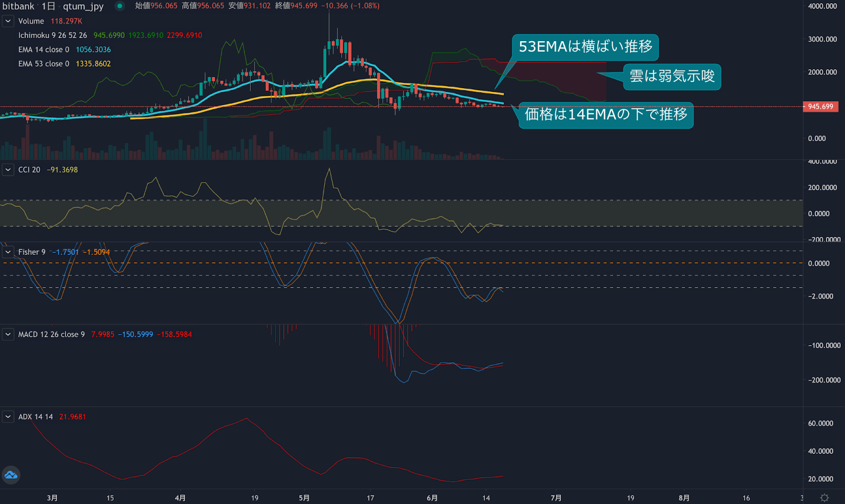
Task: Collapse the Volume indicator legend chevron
Action: tap(8, 21)
